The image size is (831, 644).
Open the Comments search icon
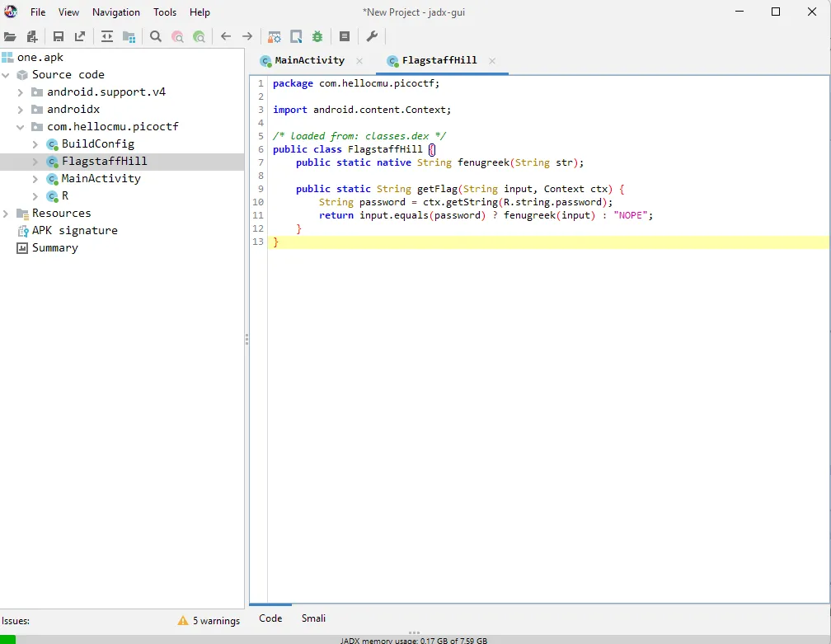(x=199, y=36)
